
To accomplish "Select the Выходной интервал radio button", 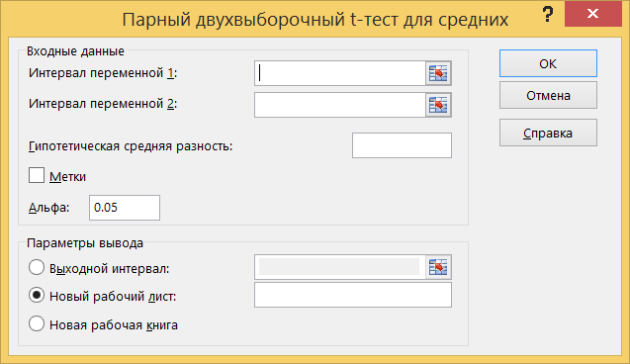I will (x=37, y=268).
